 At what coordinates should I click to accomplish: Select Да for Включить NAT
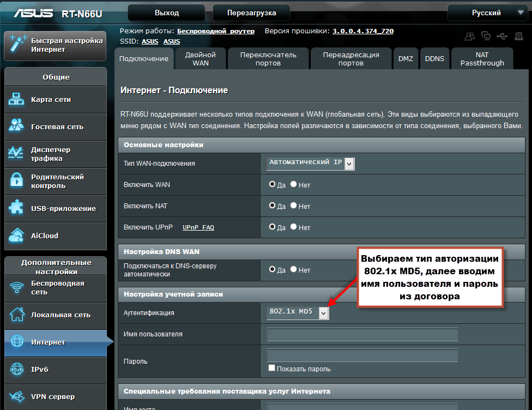tap(272, 206)
